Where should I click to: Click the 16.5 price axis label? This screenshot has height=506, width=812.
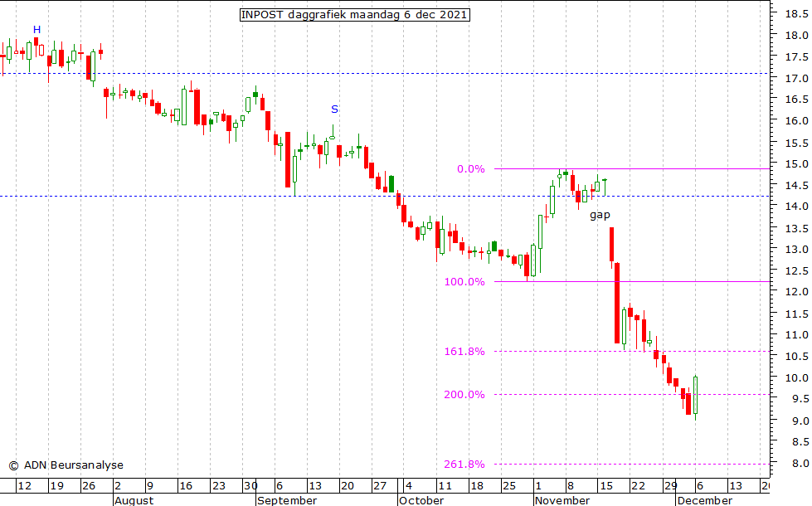pyautogui.click(x=796, y=99)
